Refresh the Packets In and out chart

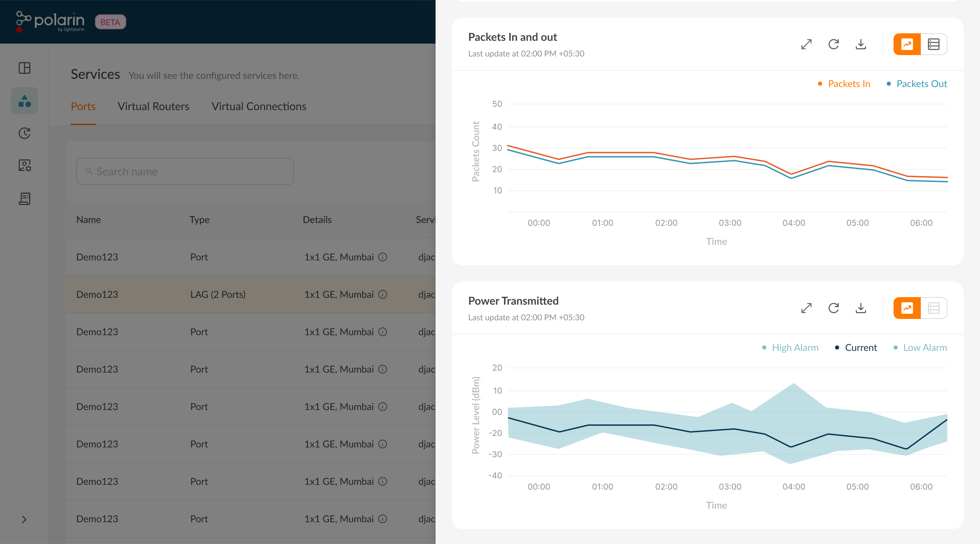point(833,44)
